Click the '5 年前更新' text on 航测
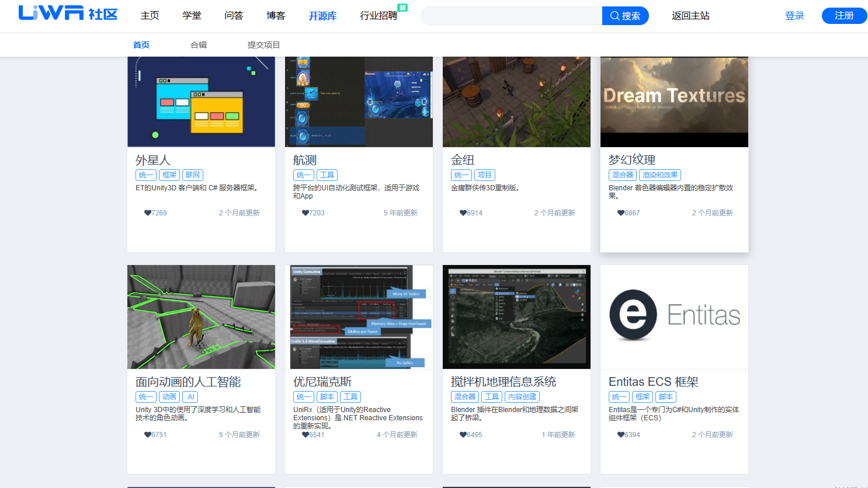This screenshot has width=868, height=488. (400, 213)
